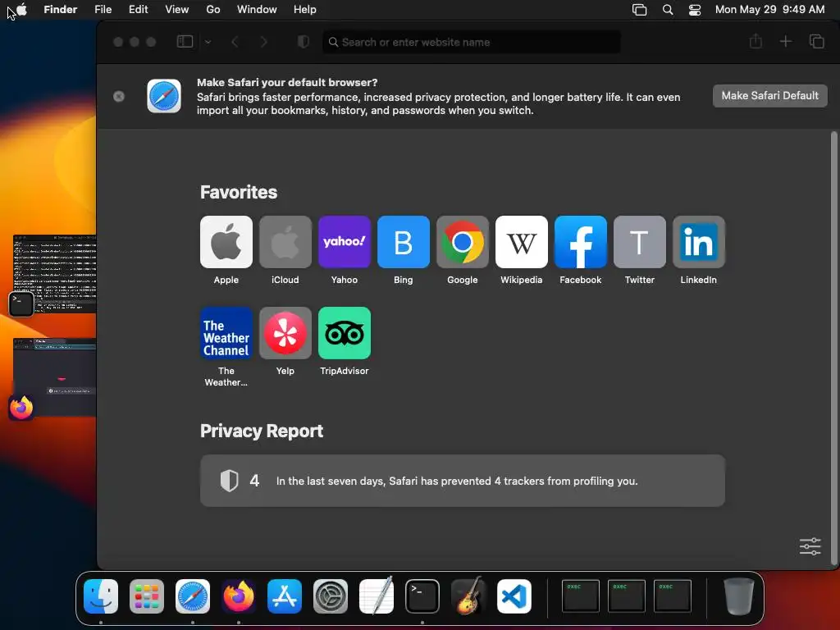Open the Privacy Report tracker summary card

pyautogui.click(x=463, y=481)
